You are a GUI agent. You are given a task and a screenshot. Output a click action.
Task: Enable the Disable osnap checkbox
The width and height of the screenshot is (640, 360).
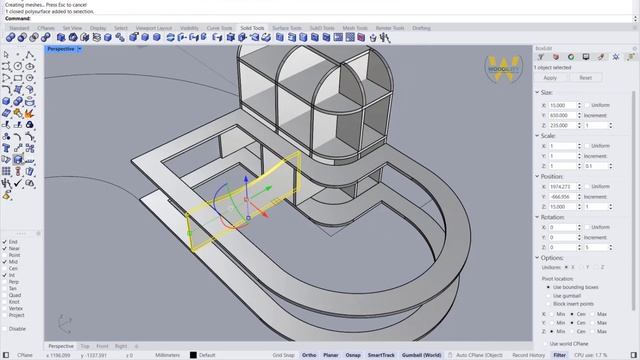(4, 329)
